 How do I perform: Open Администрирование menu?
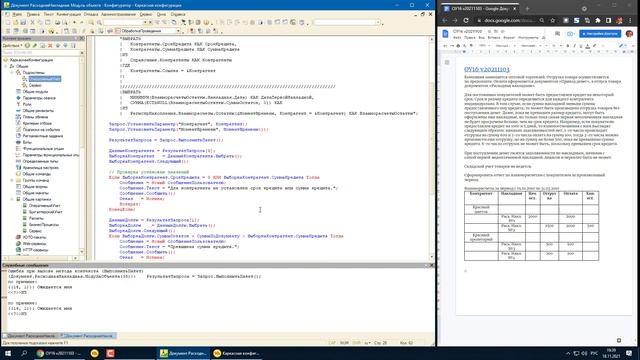tap(118, 14)
